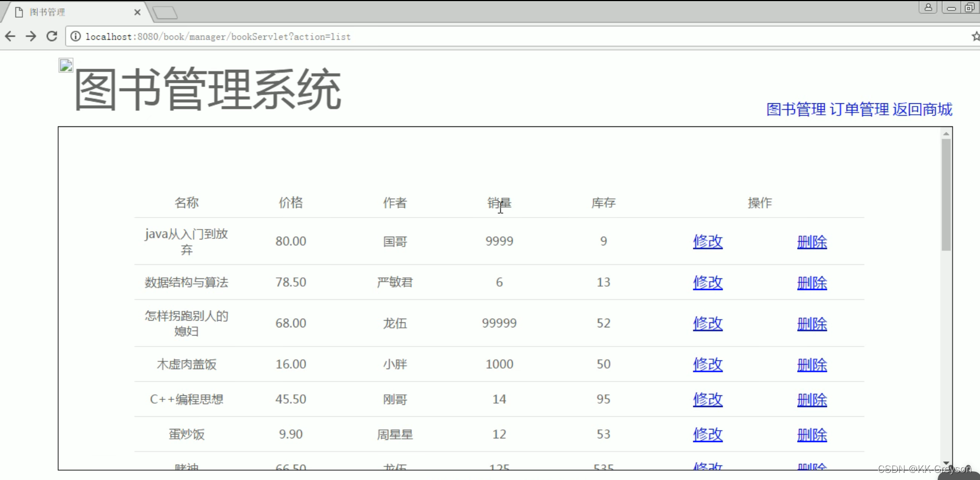Screen dimensions: 980x480
Task: Reload the page with the refresh icon
Action: pyautogui.click(x=52, y=36)
